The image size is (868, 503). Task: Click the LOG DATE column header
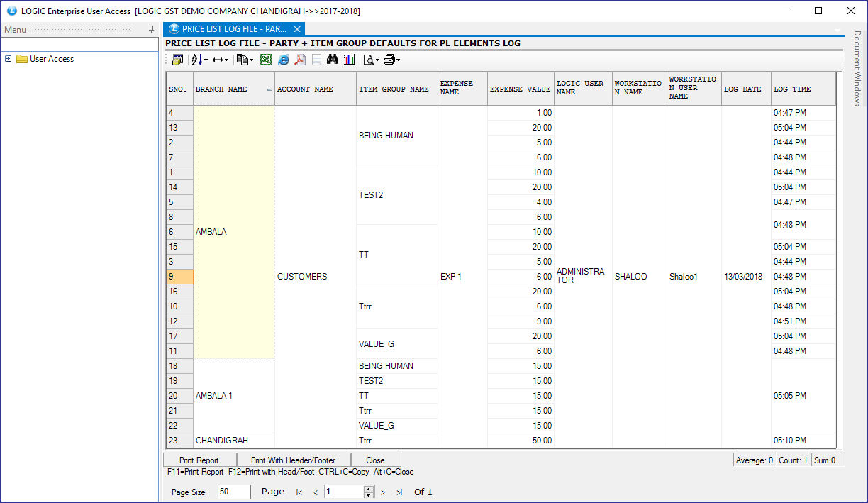click(746, 89)
